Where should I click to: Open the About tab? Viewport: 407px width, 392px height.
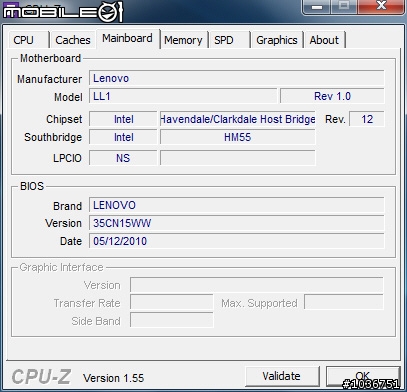[x=324, y=40]
